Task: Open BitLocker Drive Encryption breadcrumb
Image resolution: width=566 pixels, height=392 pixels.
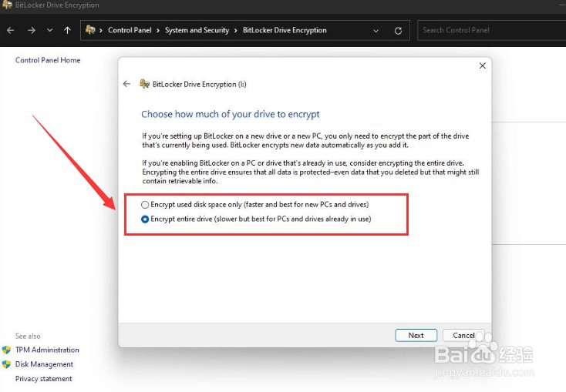Action: click(285, 30)
